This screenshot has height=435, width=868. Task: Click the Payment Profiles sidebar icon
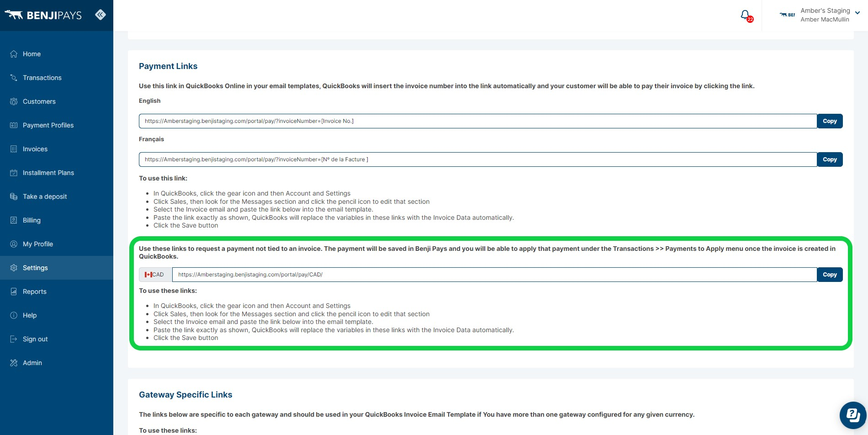click(x=14, y=125)
